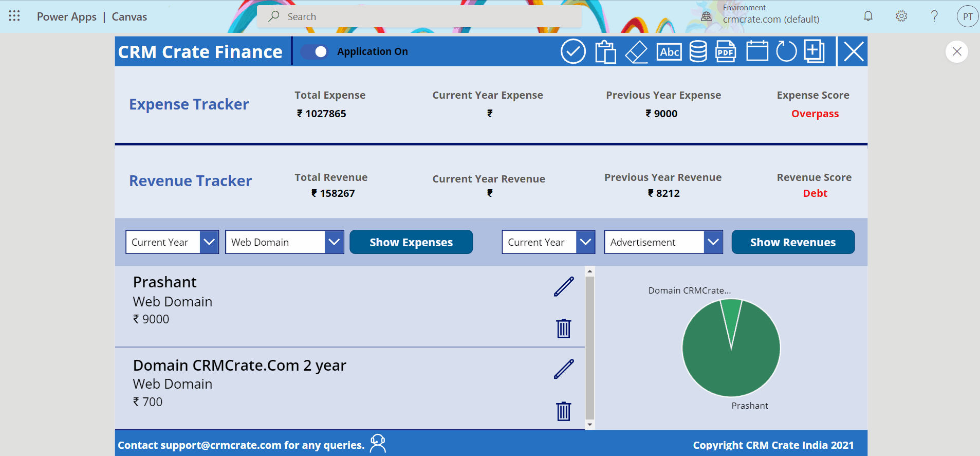The image size is (980, 456).
Task: Click the Copyright CRM Crate India 2021 text
Action: tap(773, 445)
